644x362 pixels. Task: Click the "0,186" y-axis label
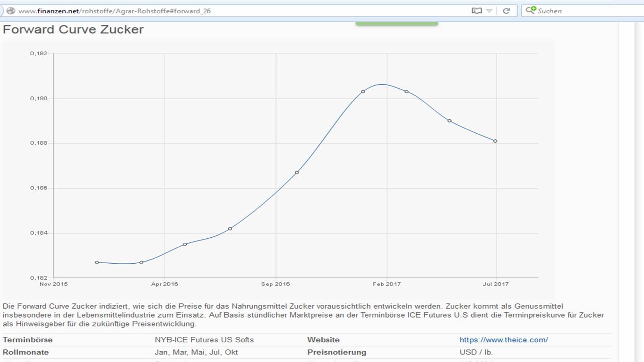point(39,188)
